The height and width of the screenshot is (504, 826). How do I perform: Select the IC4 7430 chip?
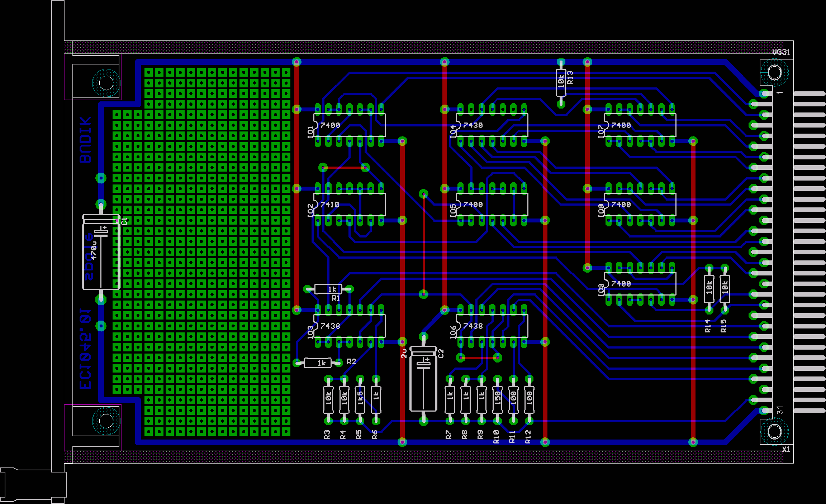tap(492, 125)
